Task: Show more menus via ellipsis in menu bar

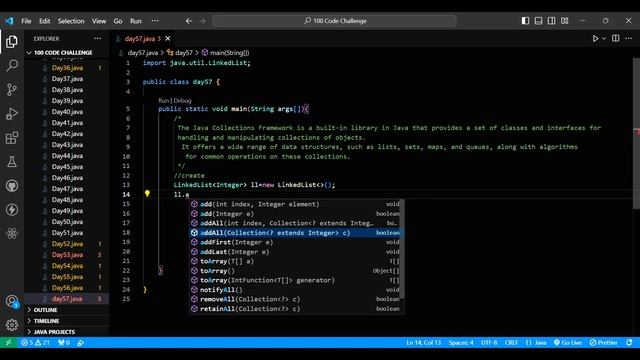Action: 155,21
